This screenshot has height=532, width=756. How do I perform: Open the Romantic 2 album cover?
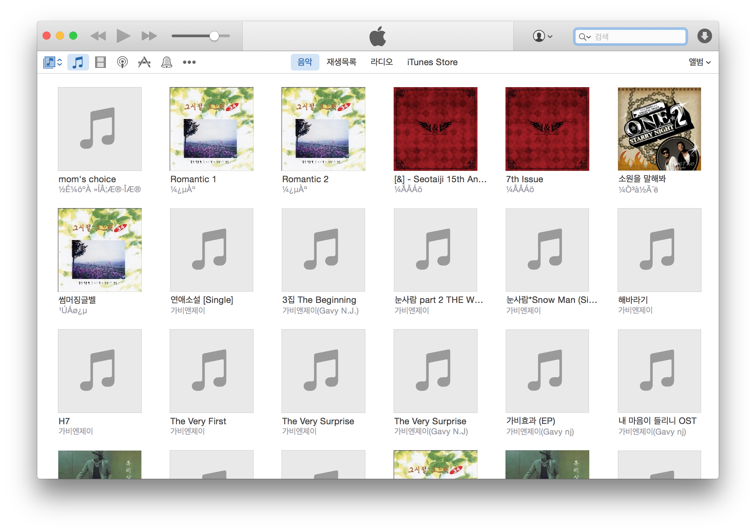[323, 129]
